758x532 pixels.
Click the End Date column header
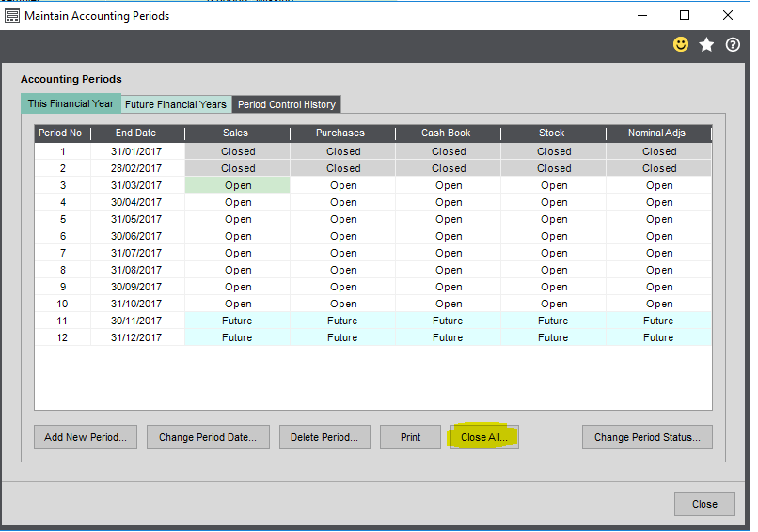tap(137, 133)
